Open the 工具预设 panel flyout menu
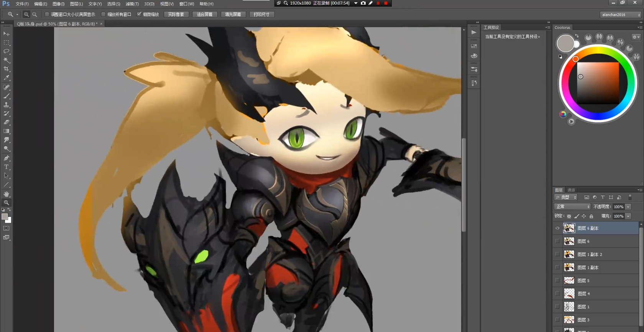 (547, 28)
